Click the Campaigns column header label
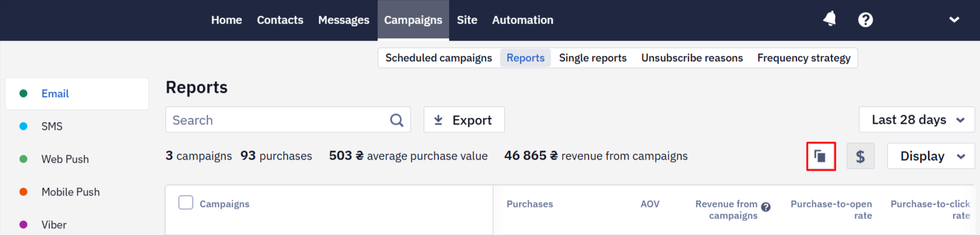This screenshot has height=235, width=980. click(x=225, y=204)
